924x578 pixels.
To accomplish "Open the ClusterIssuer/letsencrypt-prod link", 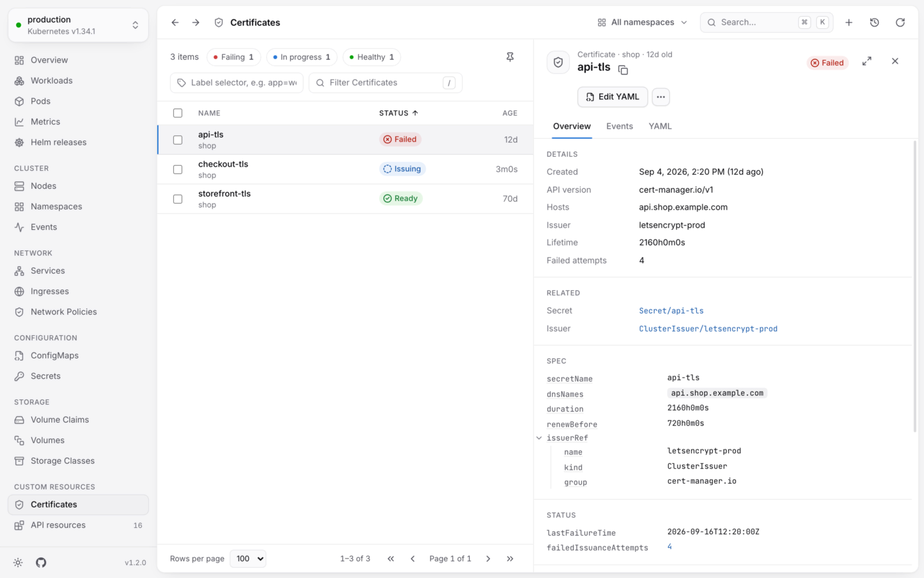I will pos(708,329).
